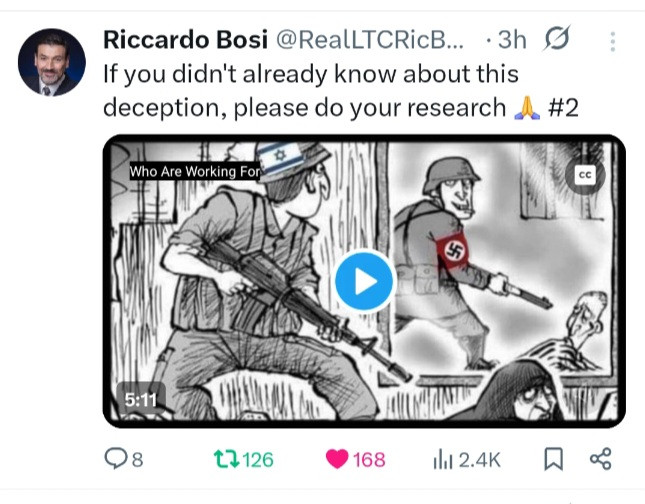Bookmark this post
Image resolution: width=645 pixels, height=504 pixels.
[553, 459]
